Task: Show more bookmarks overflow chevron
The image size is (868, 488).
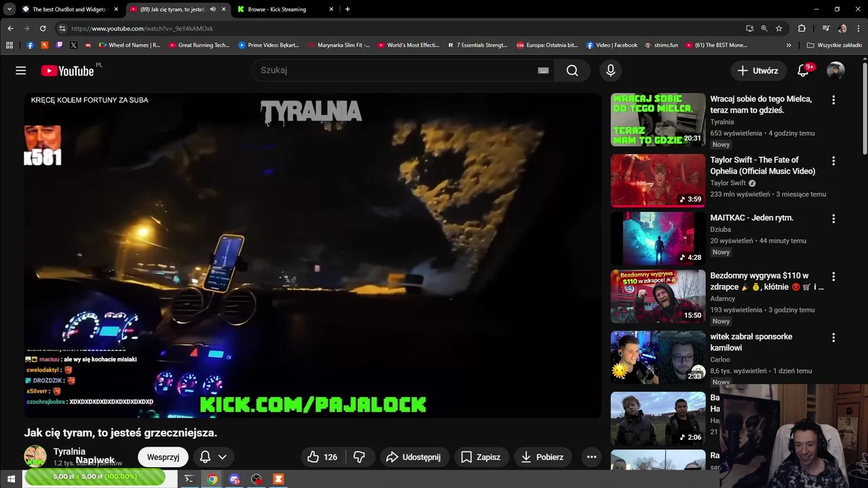Action: coord(789,45)
